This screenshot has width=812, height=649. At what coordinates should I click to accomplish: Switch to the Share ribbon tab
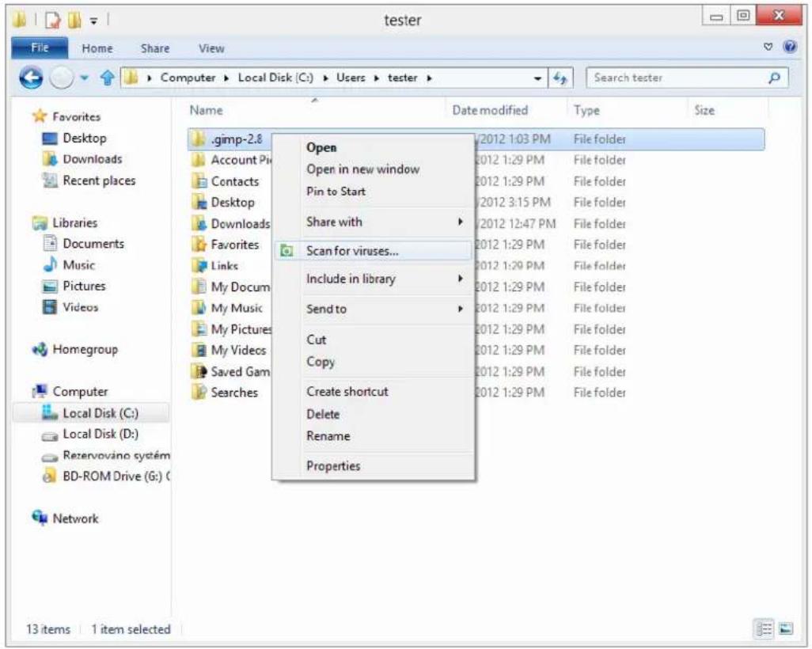[155, 49]
